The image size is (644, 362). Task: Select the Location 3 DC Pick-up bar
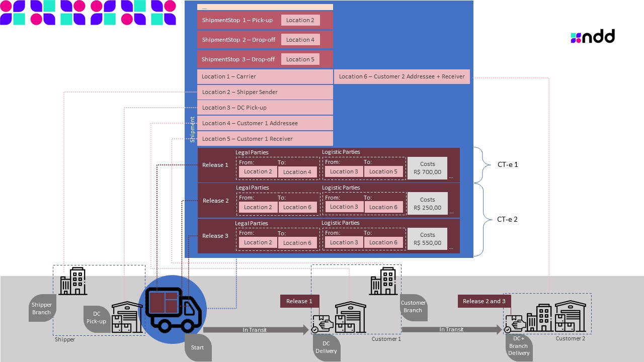265,108
